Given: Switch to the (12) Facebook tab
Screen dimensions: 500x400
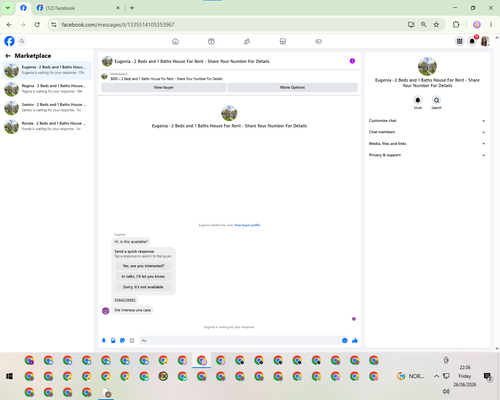Looking at the screenshot, I should (78, 8).
